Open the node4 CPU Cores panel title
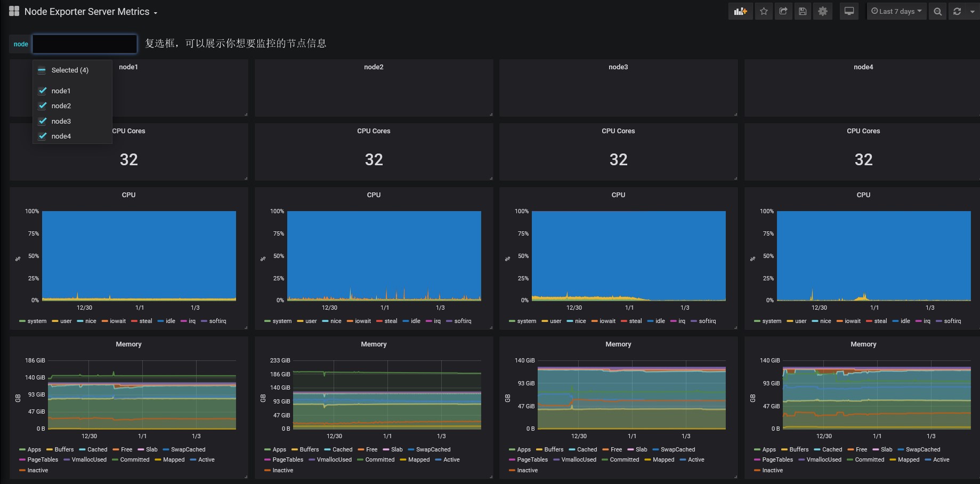Screen dimensions: 980x484 coord(863,131)
